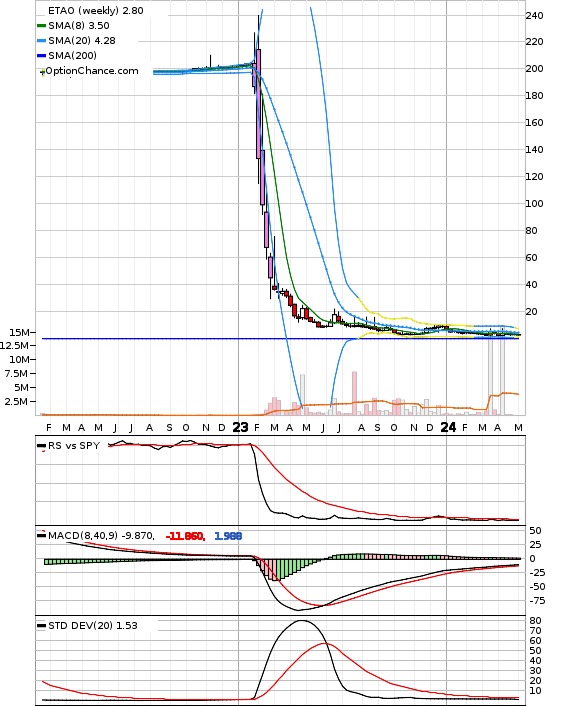
Task: Click the STD DEV(20) 1.53 label
Action: (93, 625)
